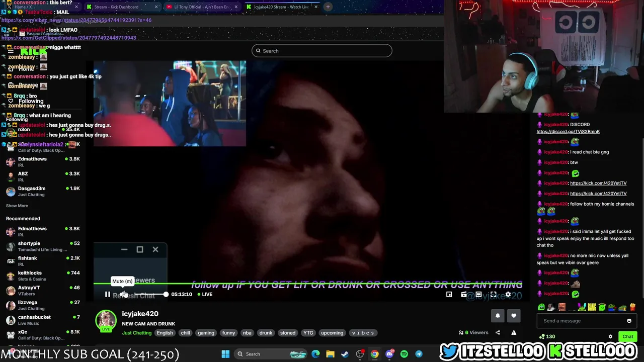Mute the stream with the speaker icon

tap(123, 295)
